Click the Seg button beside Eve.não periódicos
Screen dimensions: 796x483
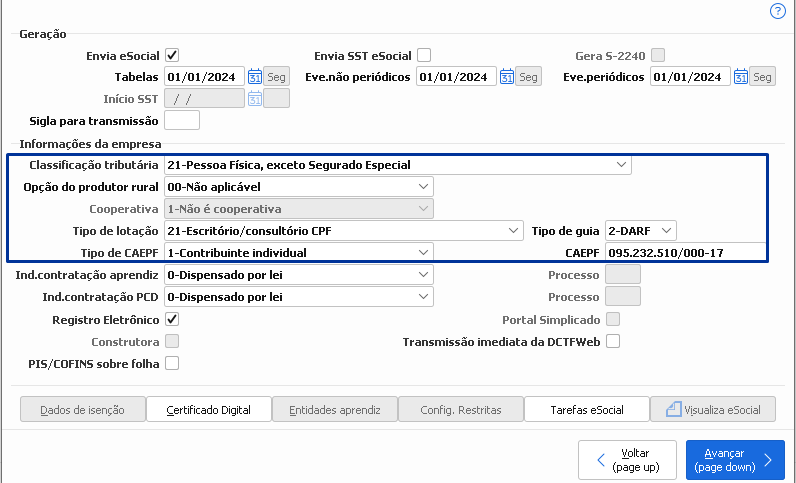pyautogui.click(x=528, y=77)
